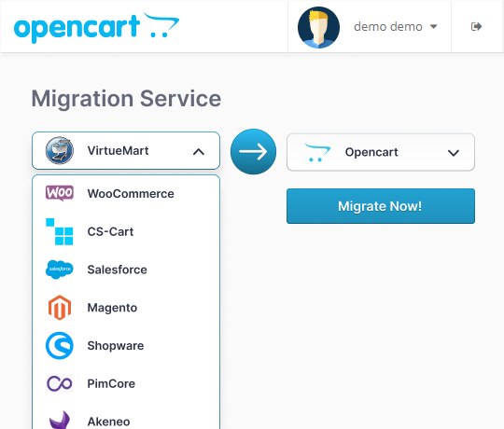Select WooCommerce from the source list

point(126,194)
